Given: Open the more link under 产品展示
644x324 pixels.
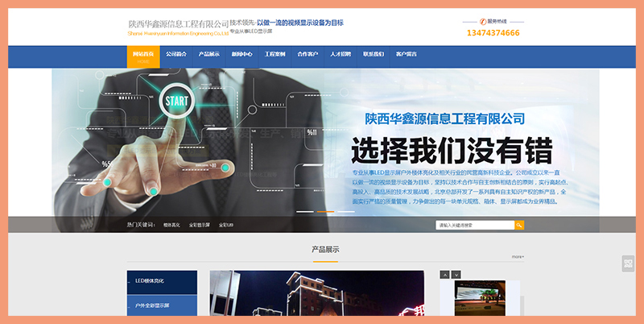Looking at the screenshot, I should pos(518,257).
